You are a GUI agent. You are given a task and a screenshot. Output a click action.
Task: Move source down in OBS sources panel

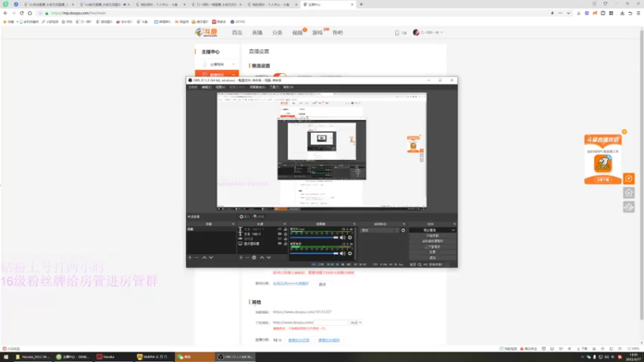269,257
